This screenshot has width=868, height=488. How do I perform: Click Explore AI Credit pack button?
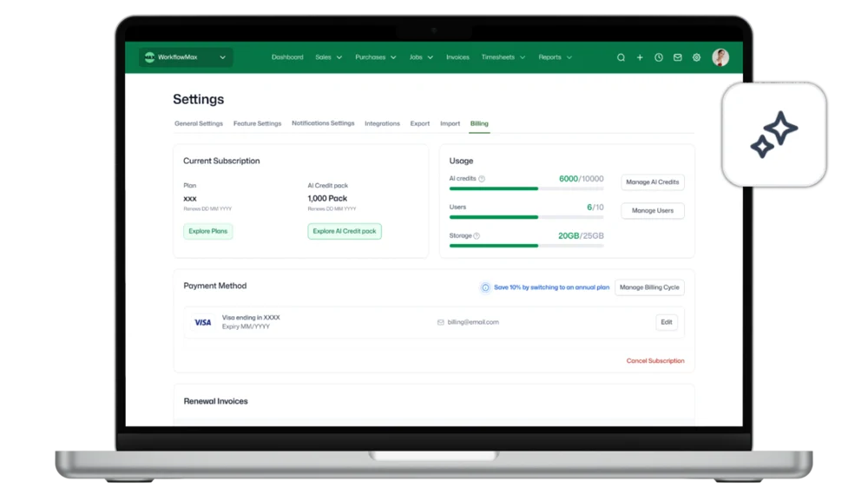[345, 232]
